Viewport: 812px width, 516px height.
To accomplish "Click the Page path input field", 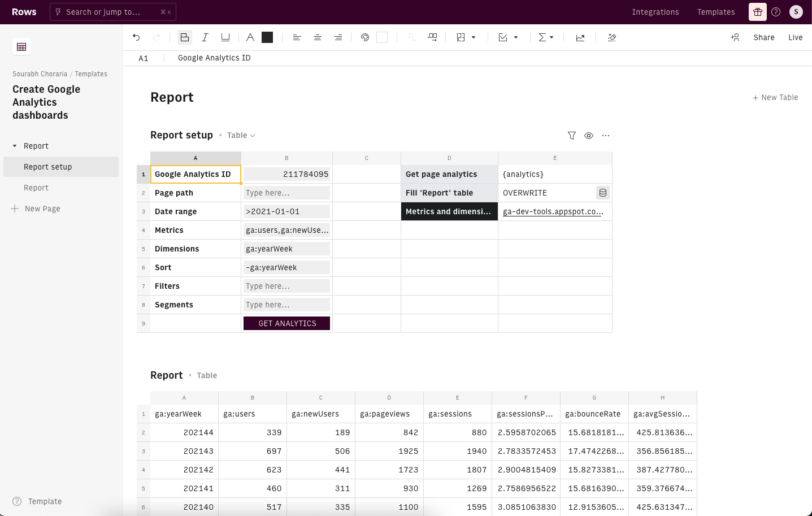I will (286, 193).
